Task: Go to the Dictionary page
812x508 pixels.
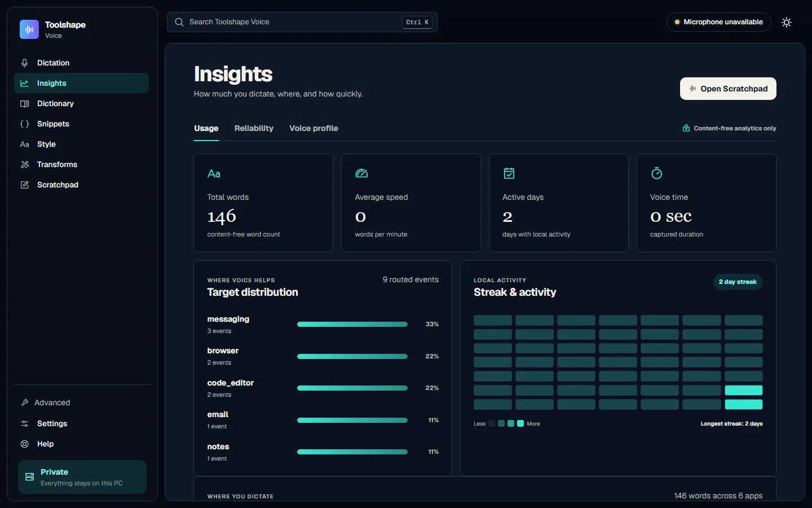Action: (81, 103)
